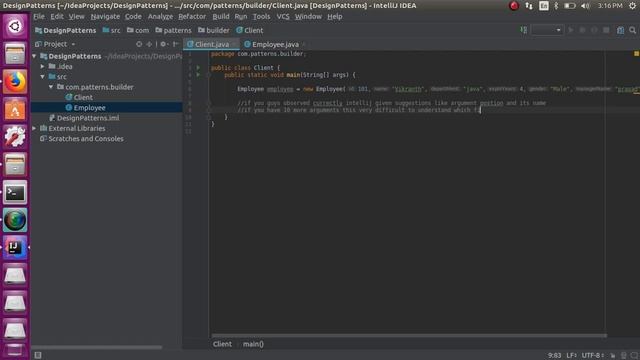The width and height of the screenshot is (640, 360).
Task: Open Project panel settings gear icon
Action: pos(164,44)
